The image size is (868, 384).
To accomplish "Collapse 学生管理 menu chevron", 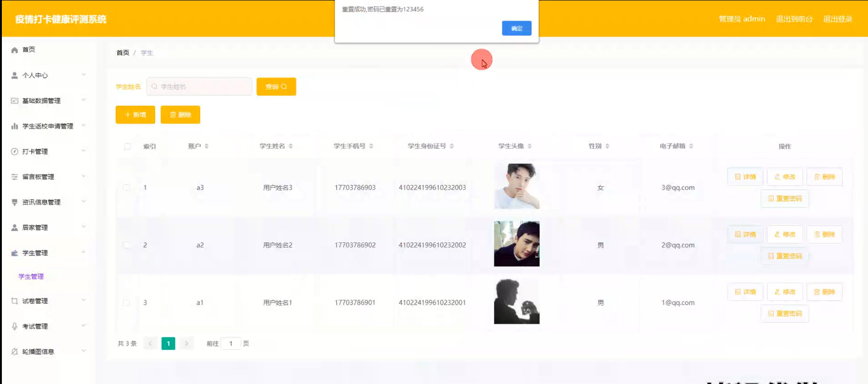I will [x=83, y=252].
